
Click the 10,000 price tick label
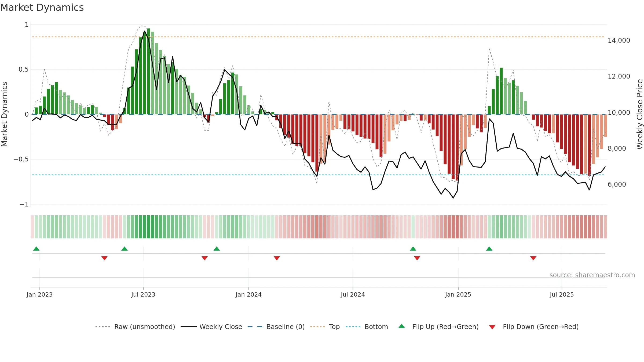click(619, 113)
